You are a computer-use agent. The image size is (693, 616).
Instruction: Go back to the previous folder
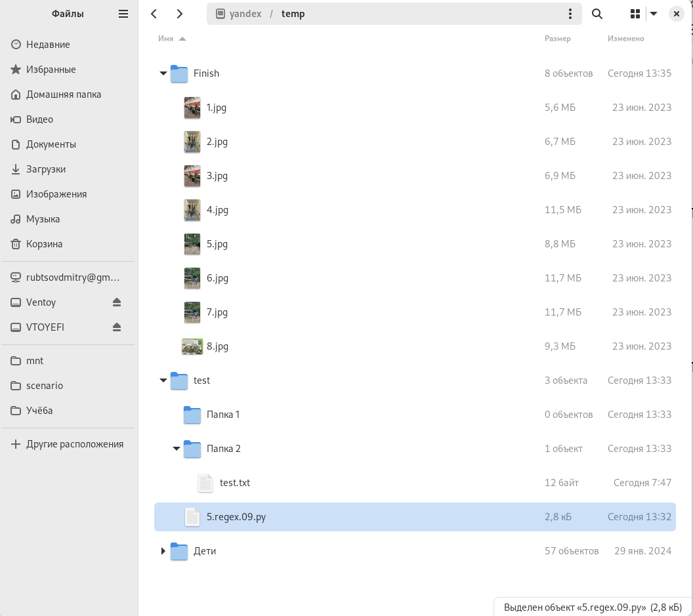point(154,14)
